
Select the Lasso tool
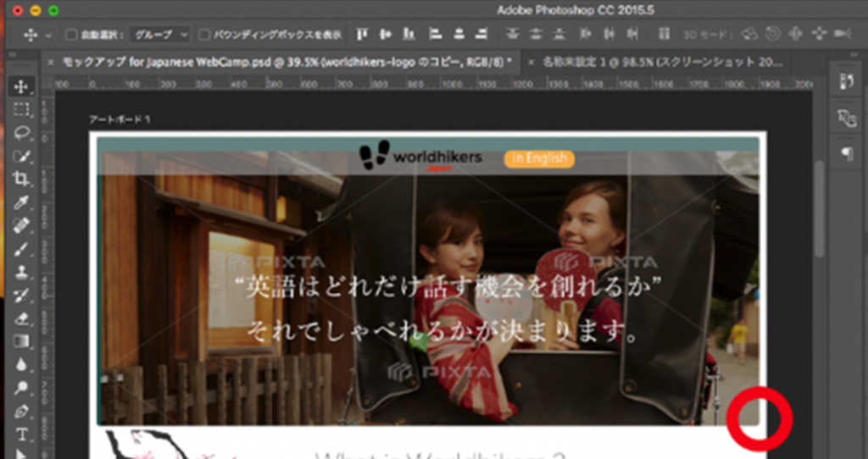coord(21,133)
